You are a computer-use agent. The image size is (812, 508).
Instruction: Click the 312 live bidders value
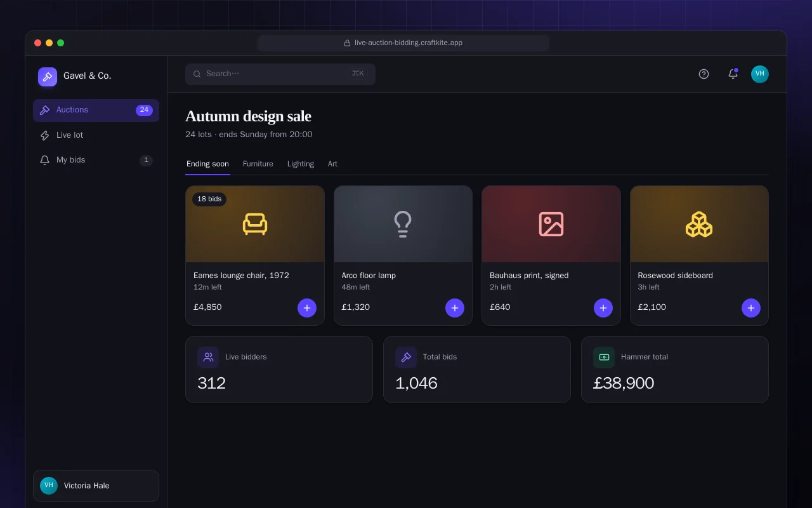211,383
